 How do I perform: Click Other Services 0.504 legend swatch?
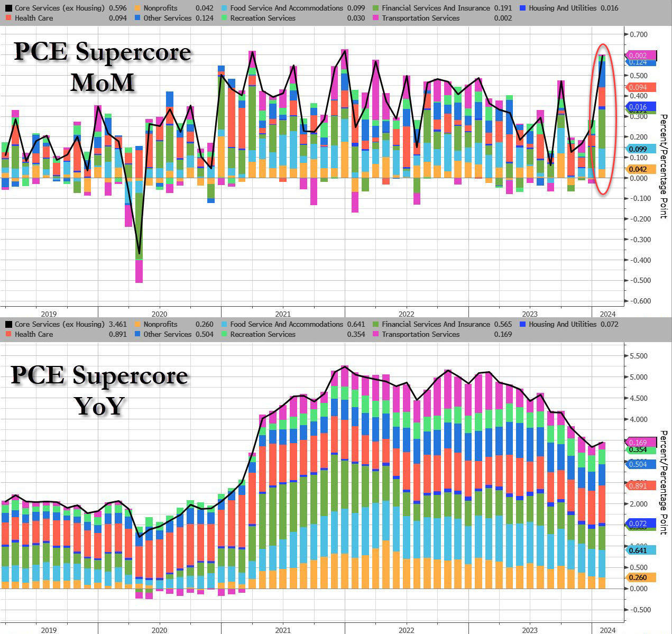click(x=137, y=334)
